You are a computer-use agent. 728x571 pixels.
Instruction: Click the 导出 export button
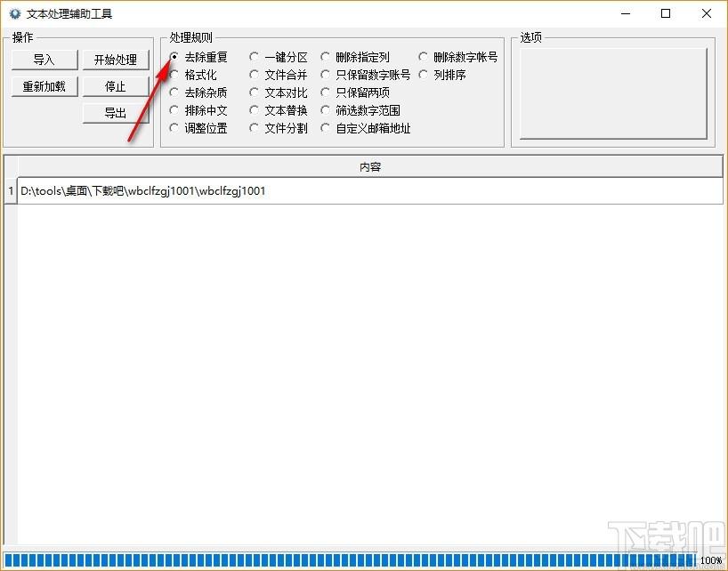[x=116, y=113]
